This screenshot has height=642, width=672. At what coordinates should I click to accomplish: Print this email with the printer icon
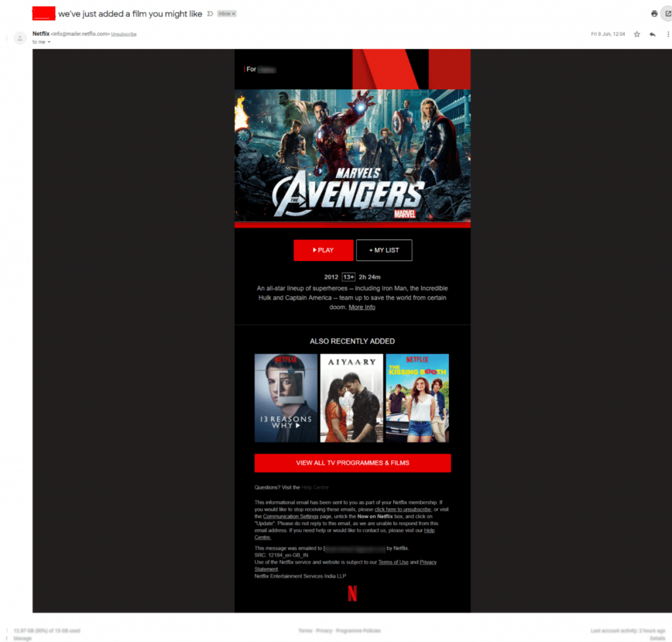click(654, 14)
